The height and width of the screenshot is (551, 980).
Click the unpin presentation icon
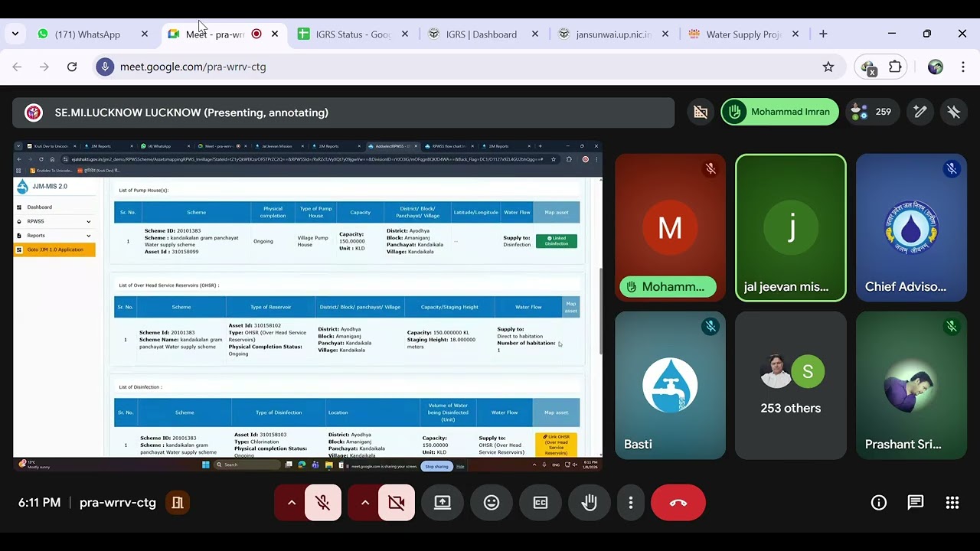click(954, 112)
